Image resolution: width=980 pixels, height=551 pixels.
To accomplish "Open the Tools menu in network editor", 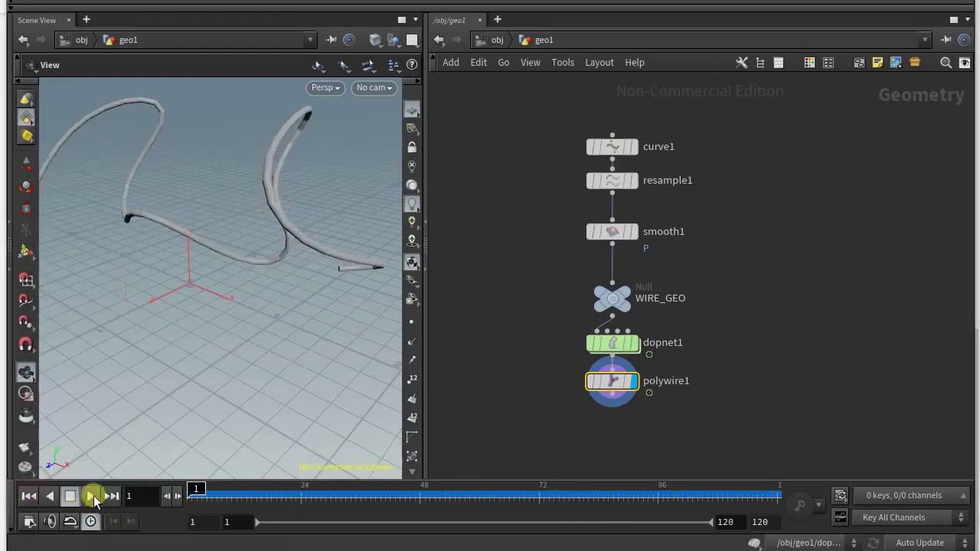I will 562,63.
